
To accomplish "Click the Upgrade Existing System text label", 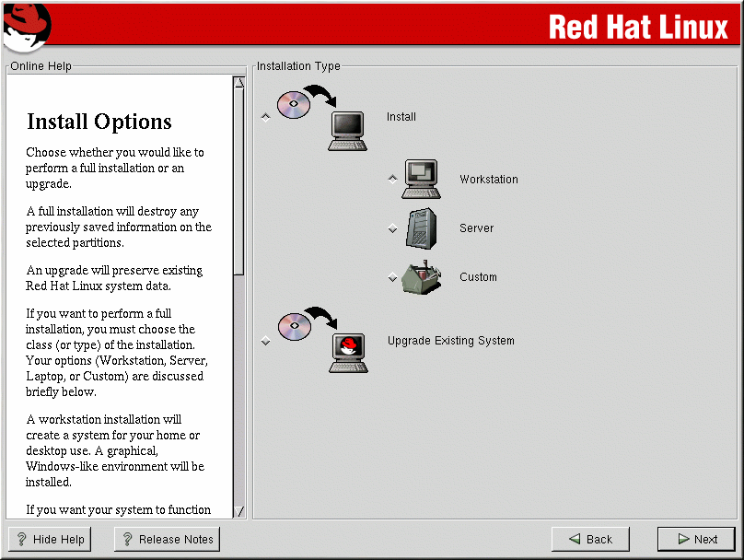I will [450, 341].
